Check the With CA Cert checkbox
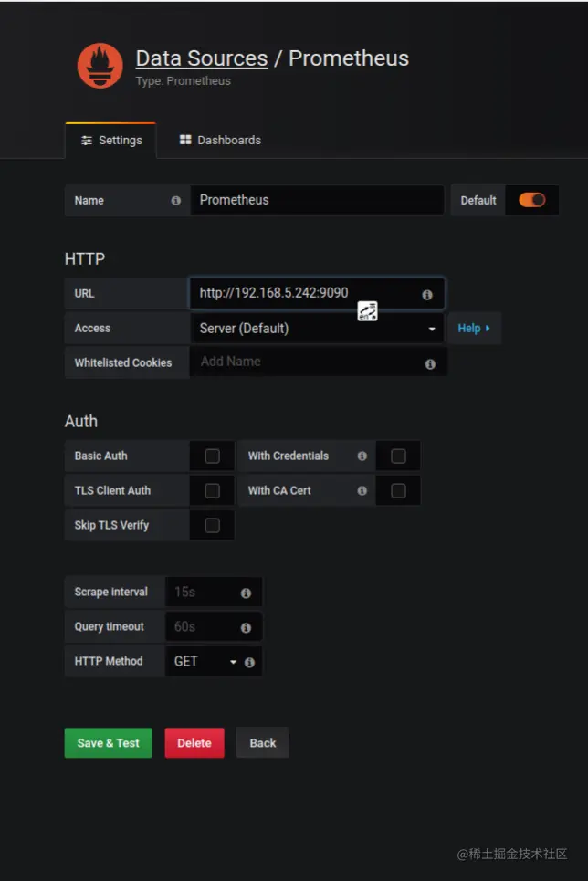This screenshot has height=881, width=588. pos(398,490)
